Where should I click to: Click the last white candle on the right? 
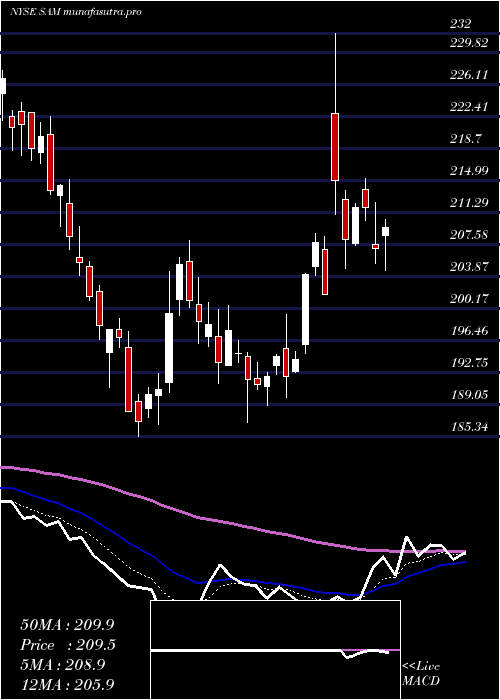click(x=385, y=231)
